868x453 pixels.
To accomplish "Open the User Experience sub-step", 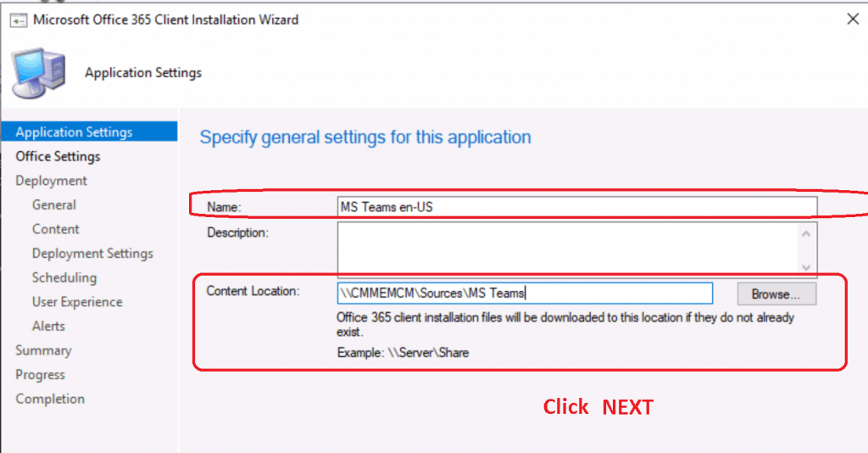I will tap(77, 302).
